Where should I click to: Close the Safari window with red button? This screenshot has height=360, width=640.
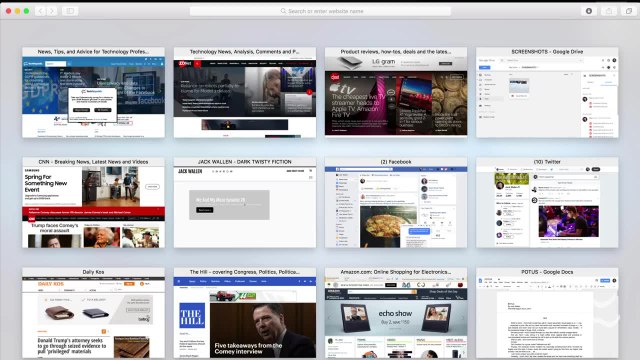point(9,11)
